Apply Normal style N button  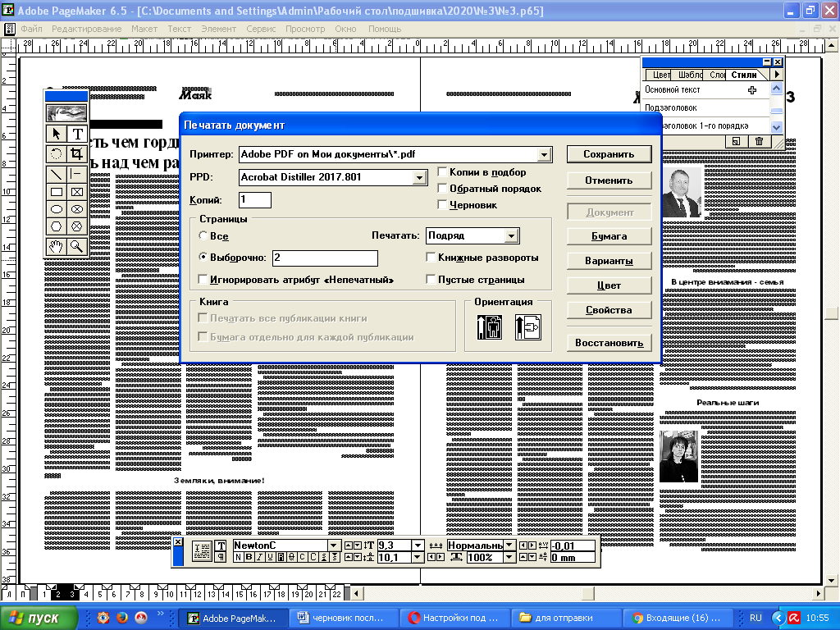coord(239,557)
